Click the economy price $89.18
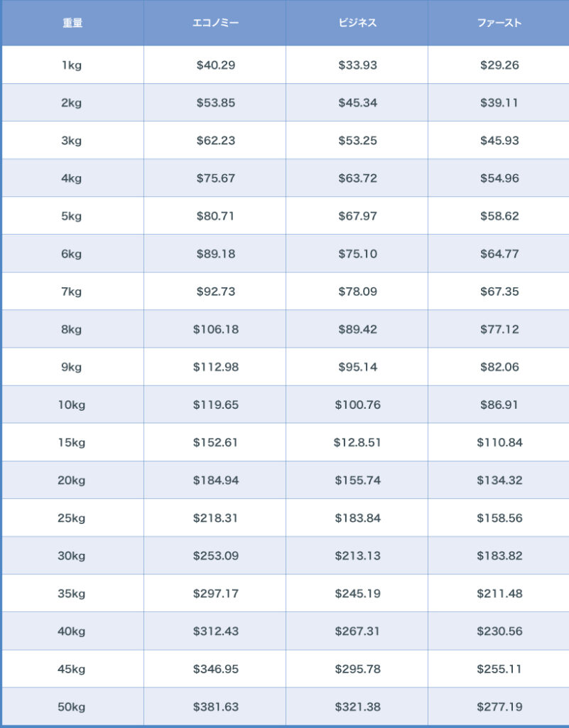The image size is (569, 728). point(215,254)
